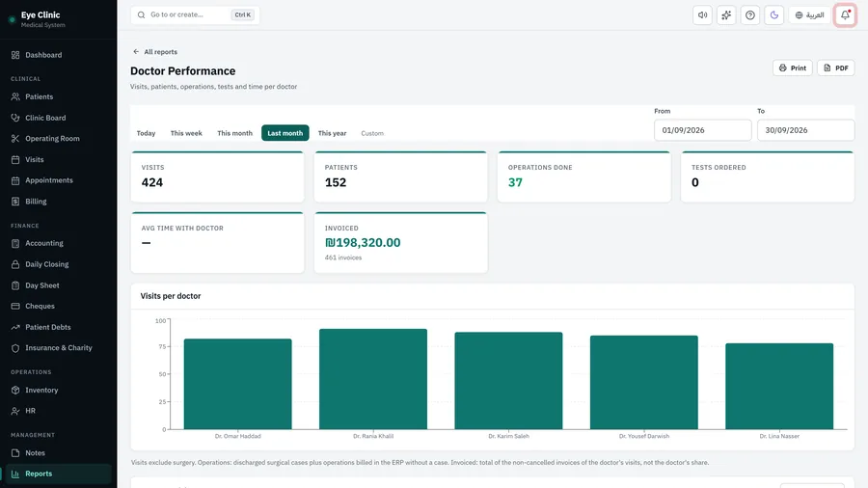This screenshot has height=488, width=868.
Task: Click the Tests Ordered 0 card
Action: coord(768,176)
